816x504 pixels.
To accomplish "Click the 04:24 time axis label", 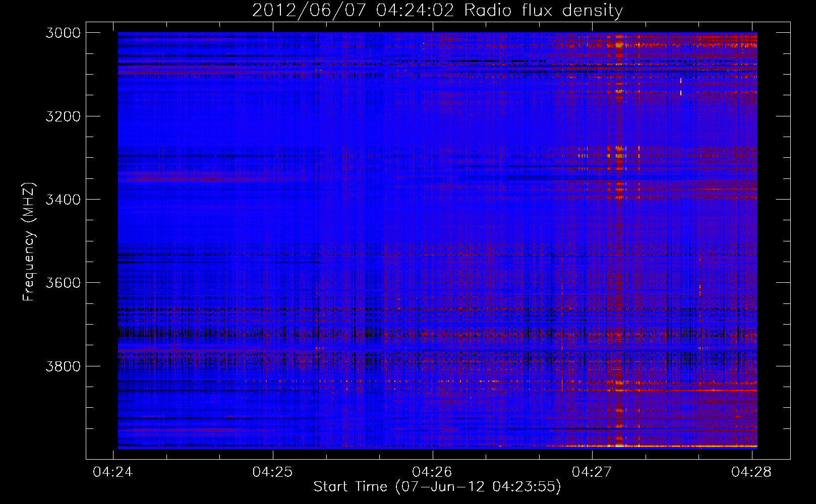I will 113,472.
